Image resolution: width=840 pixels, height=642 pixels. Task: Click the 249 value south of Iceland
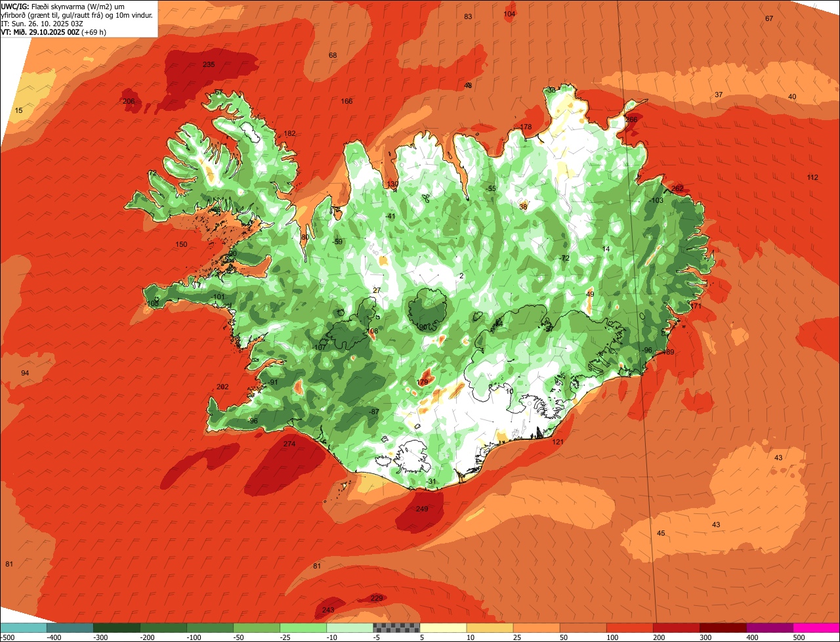[x=422, y=509]
